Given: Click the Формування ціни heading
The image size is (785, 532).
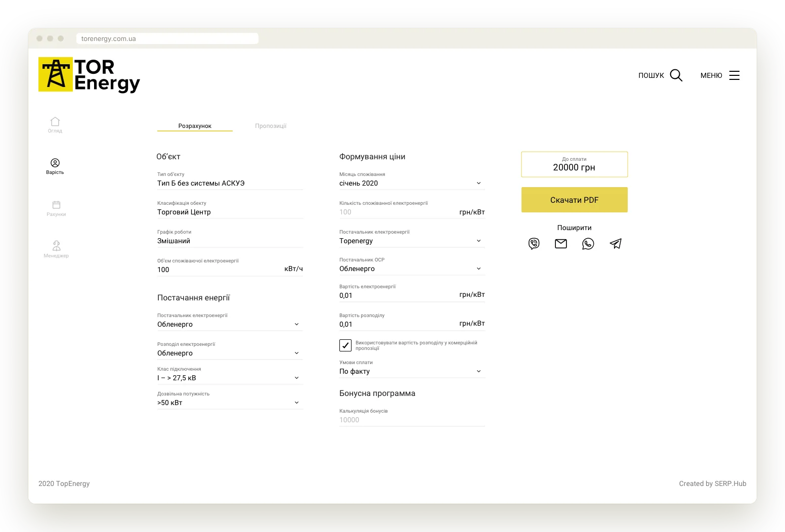Looking at the screenshot, I should pyautogui.click(x=372, y=157).
